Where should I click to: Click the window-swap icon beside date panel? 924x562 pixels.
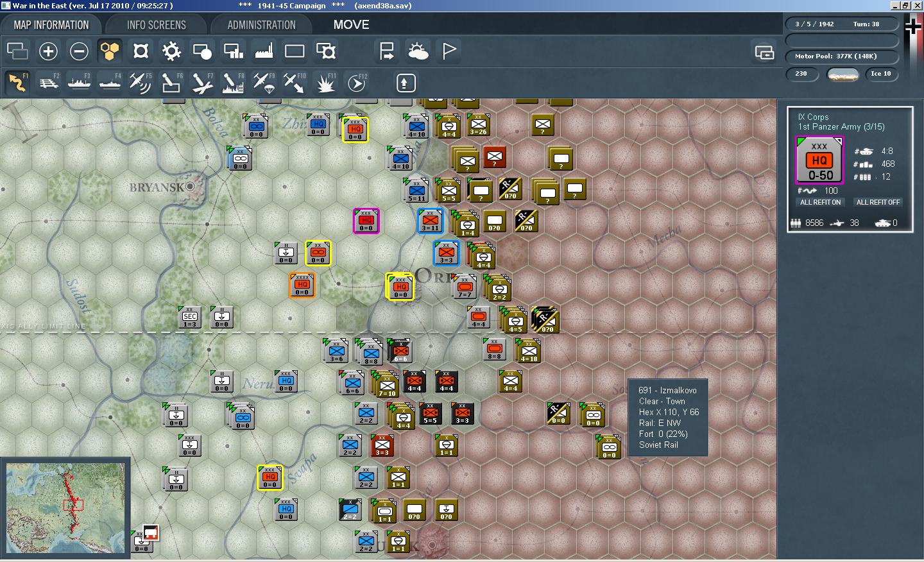(764, 52)
